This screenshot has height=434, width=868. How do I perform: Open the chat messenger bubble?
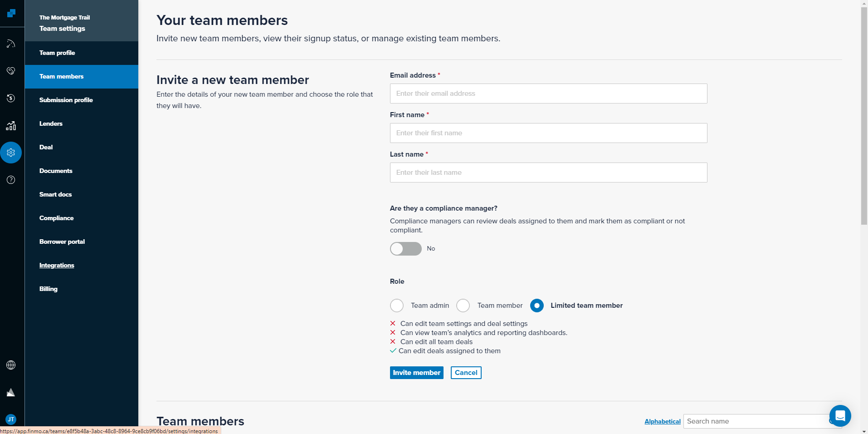840,415
